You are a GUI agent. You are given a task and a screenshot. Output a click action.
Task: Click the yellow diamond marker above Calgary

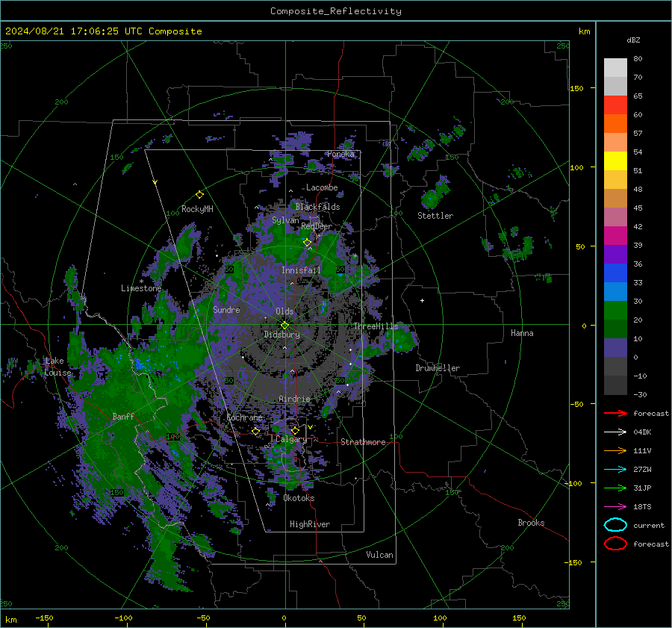click(295, 430)
